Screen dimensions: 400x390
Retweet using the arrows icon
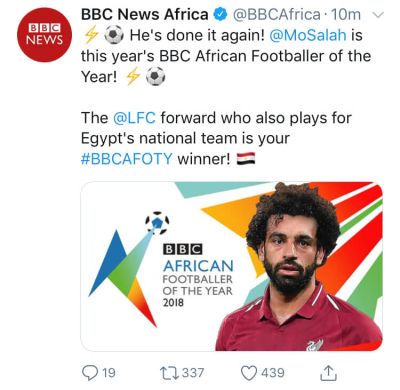coord(170,372)
